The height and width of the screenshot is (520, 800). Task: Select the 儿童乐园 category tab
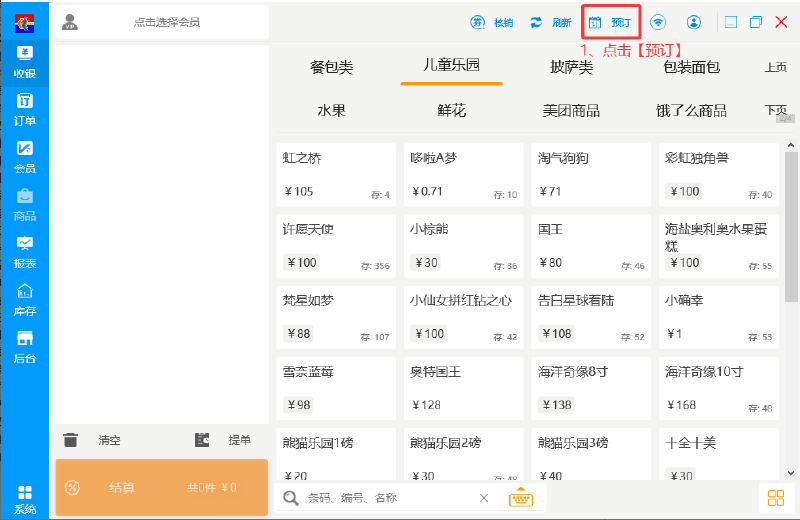point(452,65)
